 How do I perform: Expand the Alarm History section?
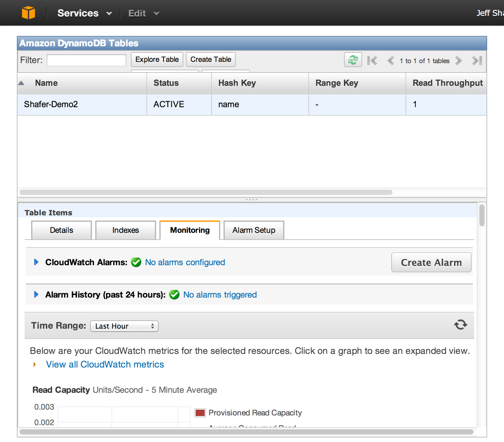pos(36,295)
